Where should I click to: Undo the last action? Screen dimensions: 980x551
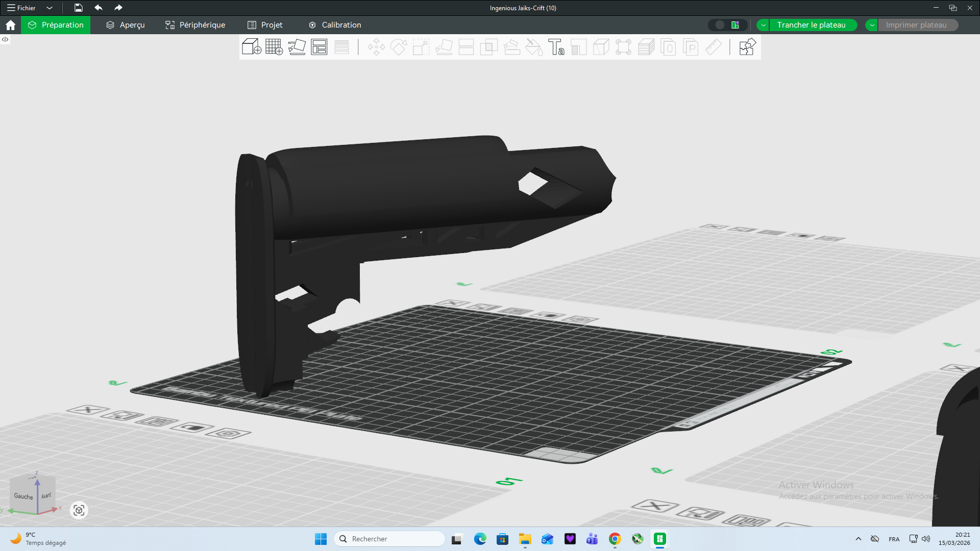tap(99, 8)
